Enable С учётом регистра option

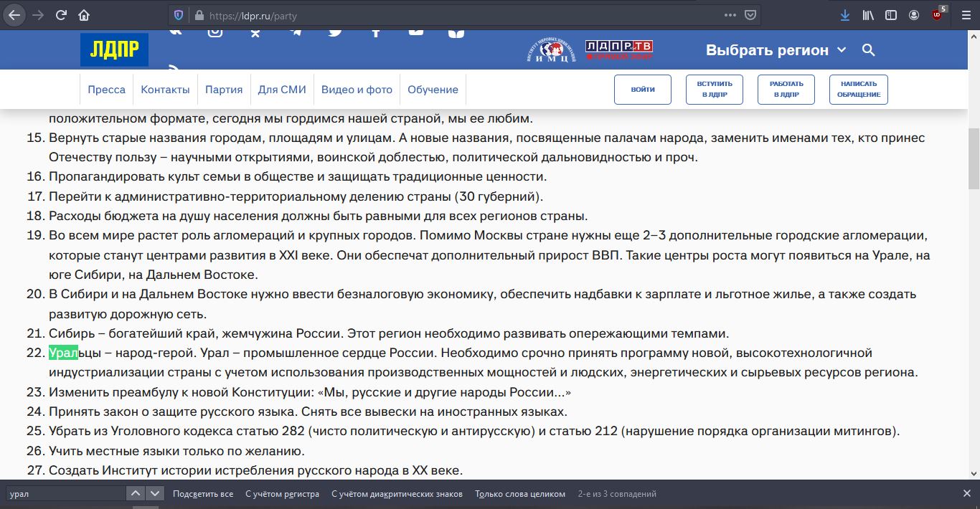(x=282, y=494)
